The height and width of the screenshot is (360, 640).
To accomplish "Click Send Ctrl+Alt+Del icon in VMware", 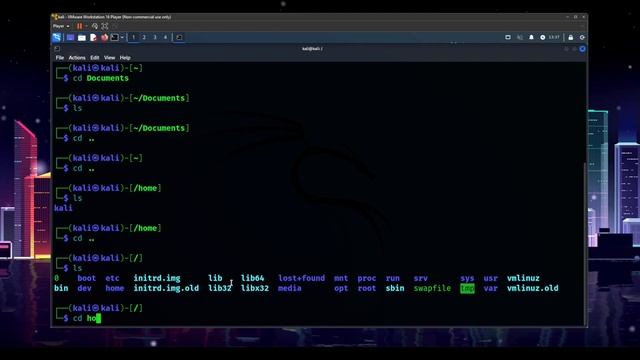I will 95,26.
